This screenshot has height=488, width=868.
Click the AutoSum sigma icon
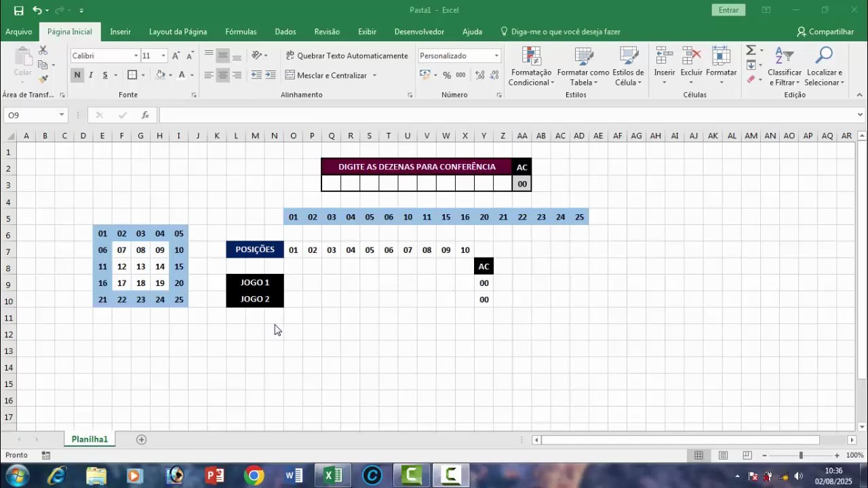coord(751,50)
